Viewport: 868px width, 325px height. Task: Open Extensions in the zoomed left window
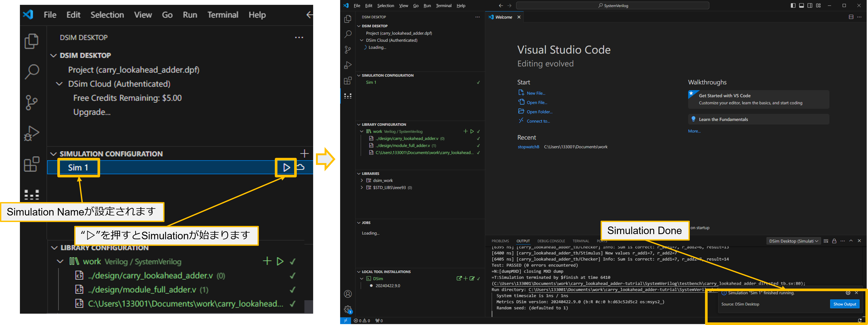32,164
